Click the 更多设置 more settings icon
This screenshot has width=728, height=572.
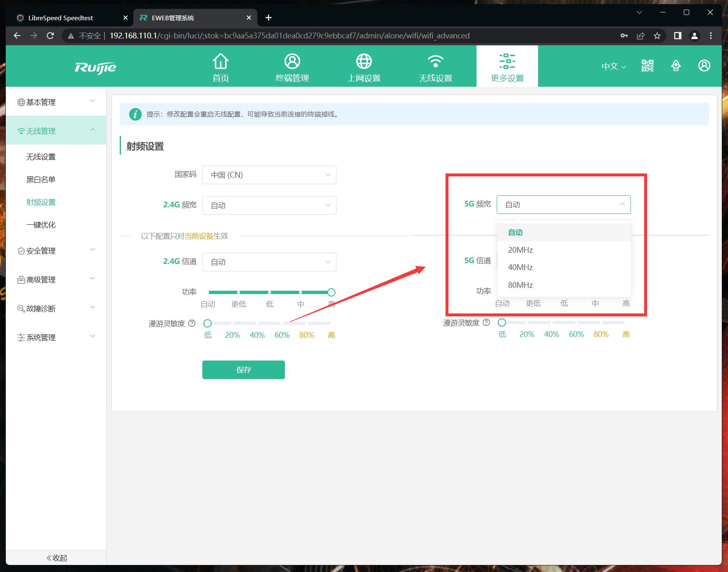click(x=507, y=66)
